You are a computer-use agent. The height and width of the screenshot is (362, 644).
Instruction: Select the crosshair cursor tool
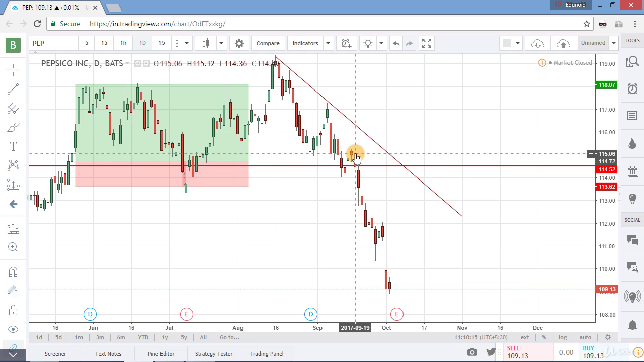pos(13,70)
